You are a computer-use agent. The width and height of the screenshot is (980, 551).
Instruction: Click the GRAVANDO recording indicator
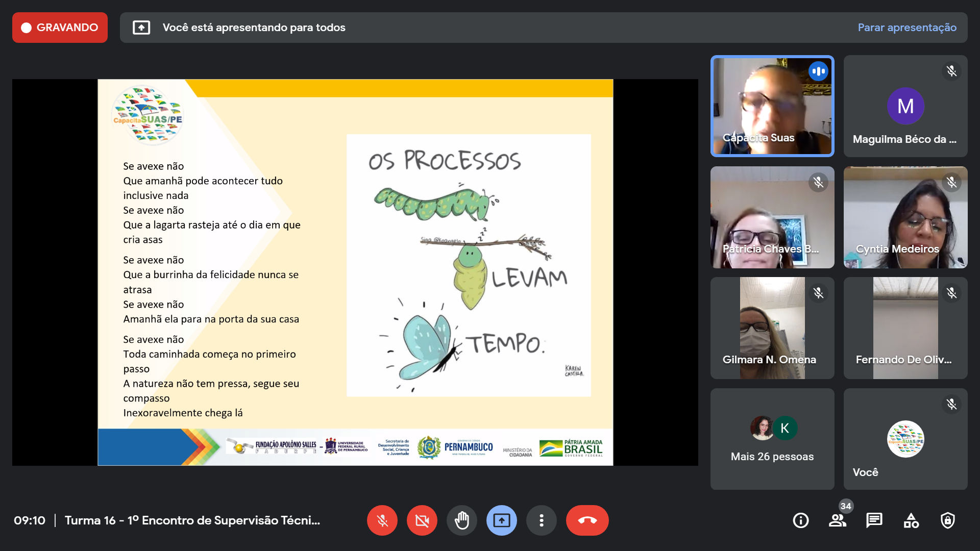pyautogui.click(x=60, y=28)
